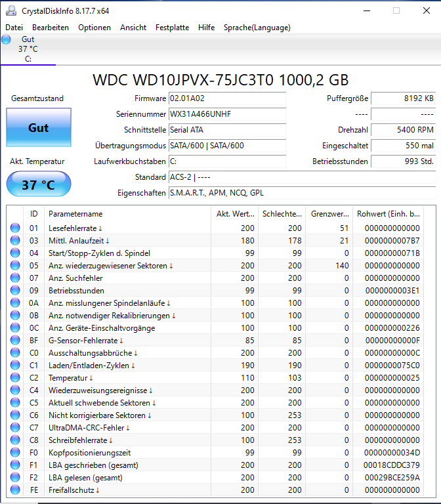This screenshot has height=504, width=441.
Task: Open the Hilfe menu
Action: (x=206, y=28)
